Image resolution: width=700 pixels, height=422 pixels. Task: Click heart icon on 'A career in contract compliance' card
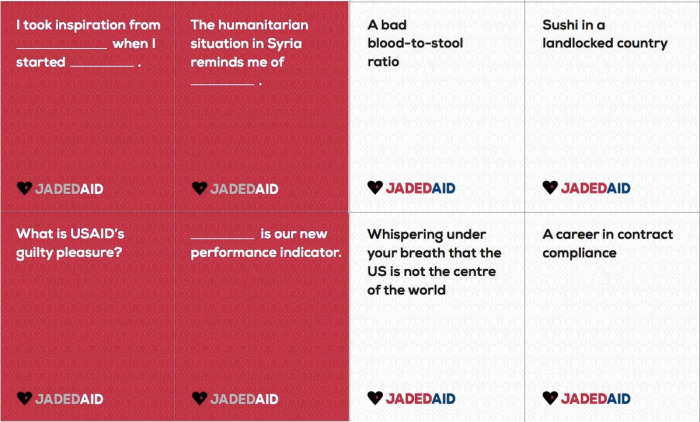click(550, 397)
